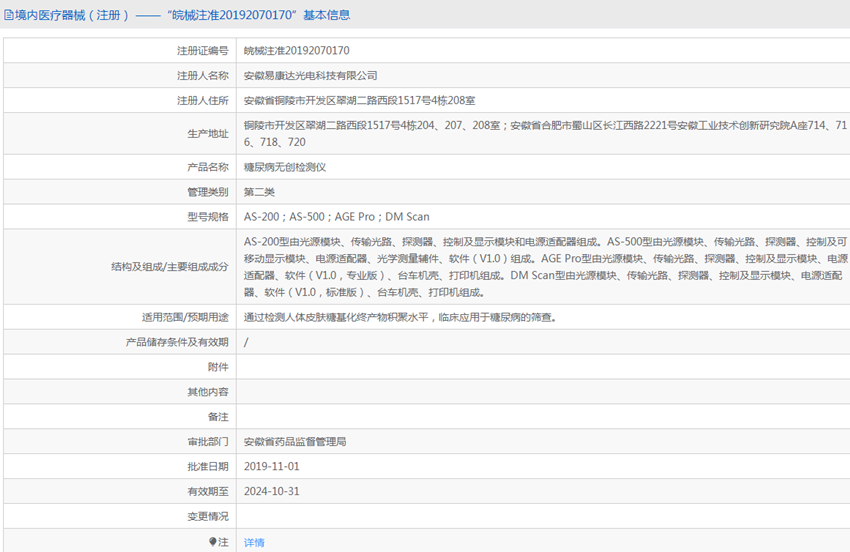
Task: Click the intended use description text
Action: (400, 317)
